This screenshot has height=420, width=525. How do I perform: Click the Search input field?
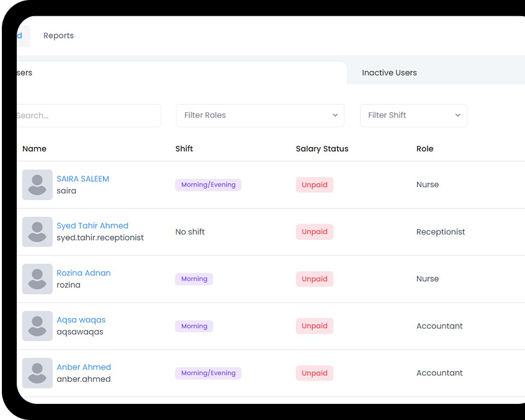tap(88, 115)
